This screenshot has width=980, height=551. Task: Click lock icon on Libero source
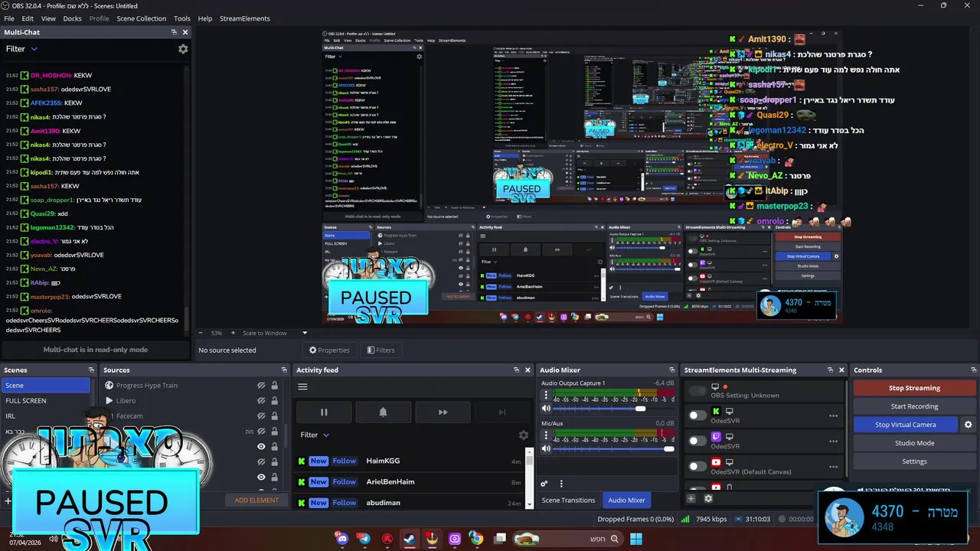pos(274,400)
